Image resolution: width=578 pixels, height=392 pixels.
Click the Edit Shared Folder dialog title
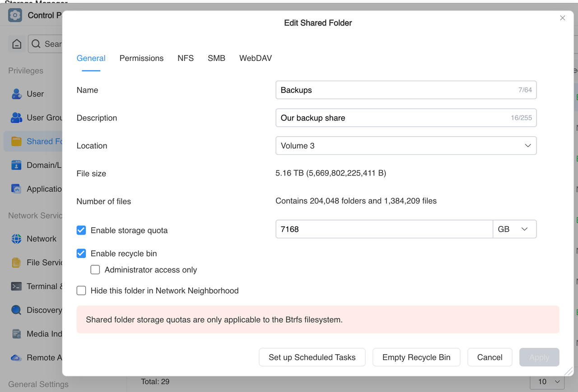click(318, 23)
